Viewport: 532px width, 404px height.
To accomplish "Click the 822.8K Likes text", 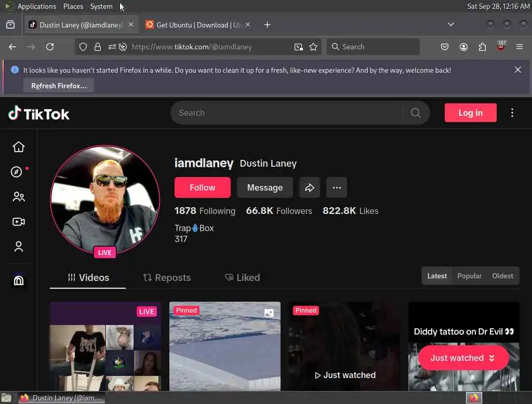I will tap(351, 211).
